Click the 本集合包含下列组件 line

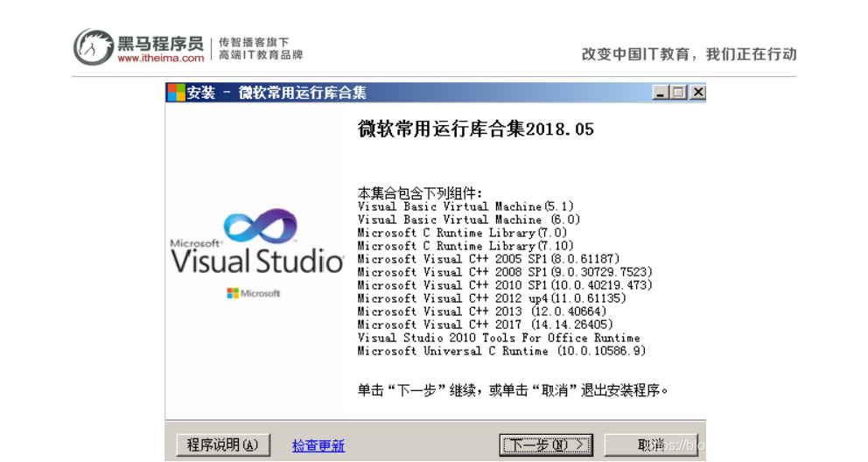click(x=420, y=193)
